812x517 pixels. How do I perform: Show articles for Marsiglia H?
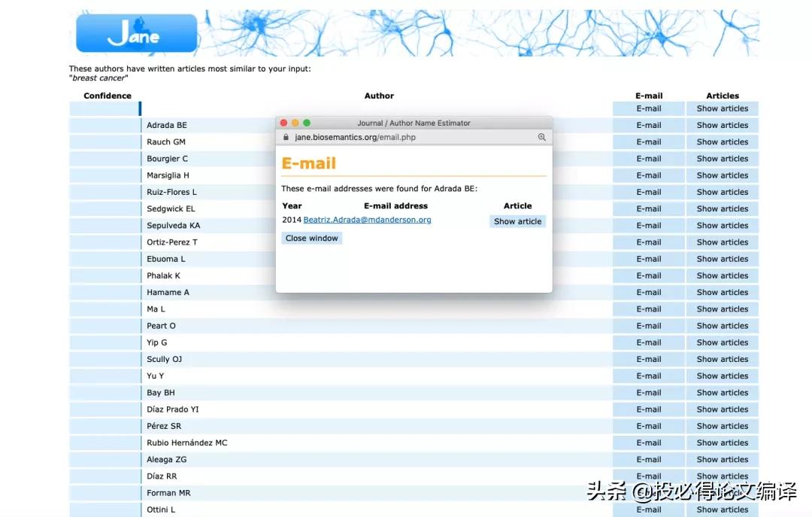pyautogui.click(x=723, y=175)
